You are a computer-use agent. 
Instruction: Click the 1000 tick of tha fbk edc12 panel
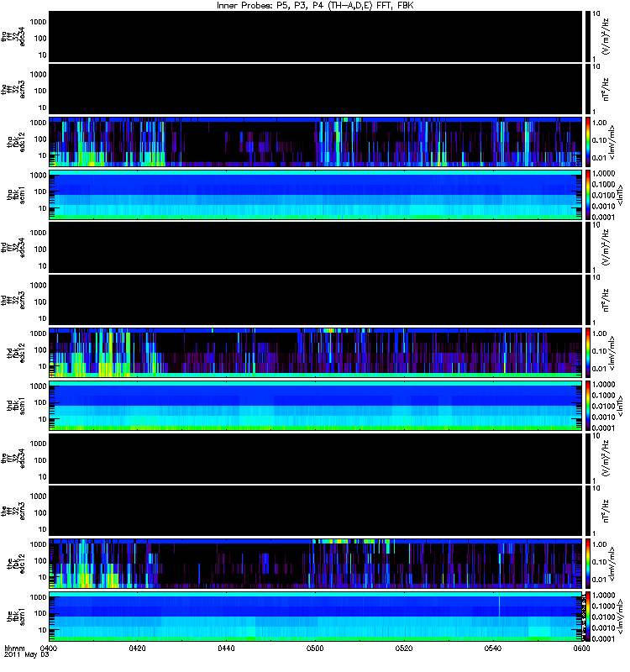coord(38,123)
